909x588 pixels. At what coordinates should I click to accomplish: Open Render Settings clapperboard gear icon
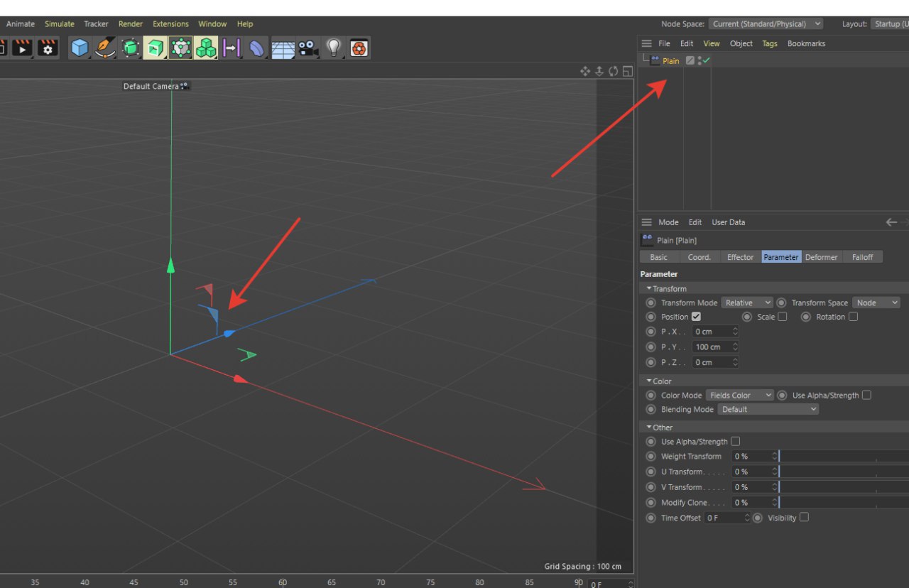point(48,48)
